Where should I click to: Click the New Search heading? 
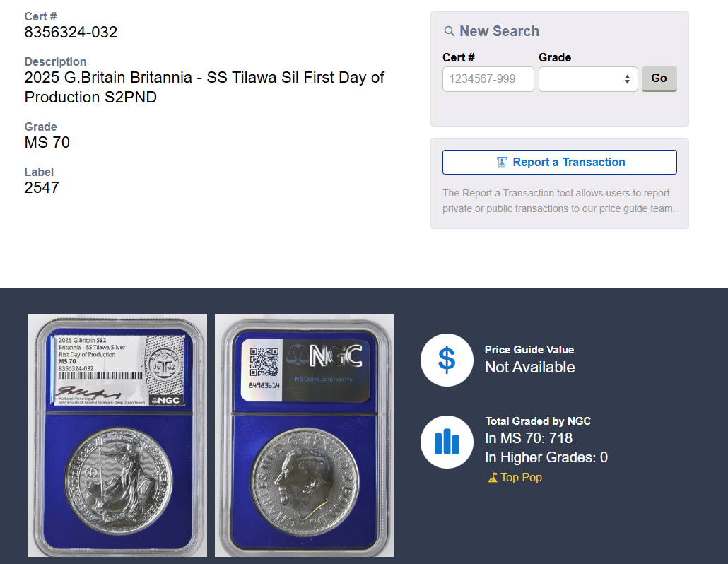tap(499, 31)
